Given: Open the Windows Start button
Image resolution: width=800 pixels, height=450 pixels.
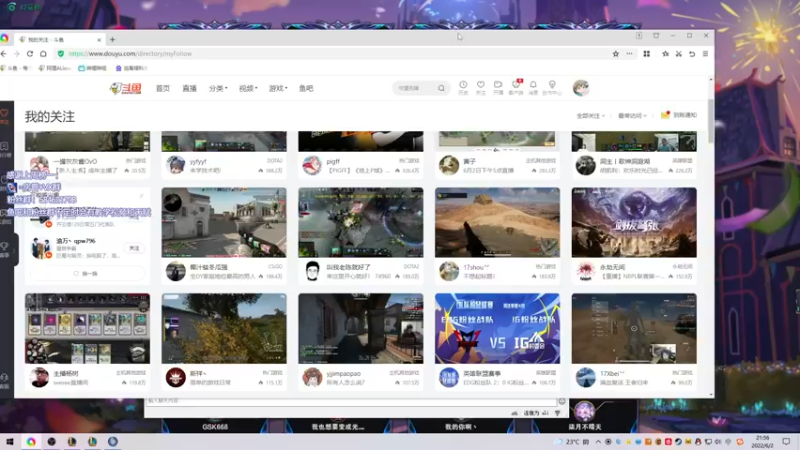Looking at the screenshot, I should pos(10,441).
